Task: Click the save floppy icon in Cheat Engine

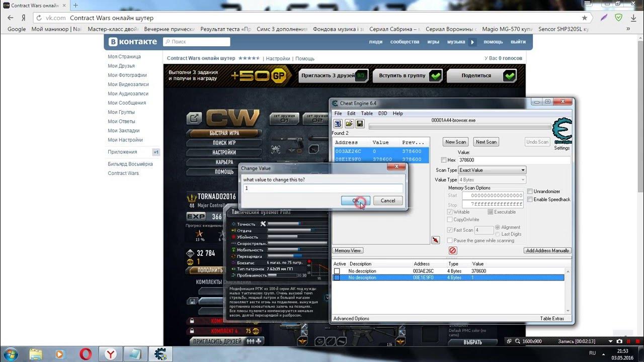Action: tap(360, 124)
